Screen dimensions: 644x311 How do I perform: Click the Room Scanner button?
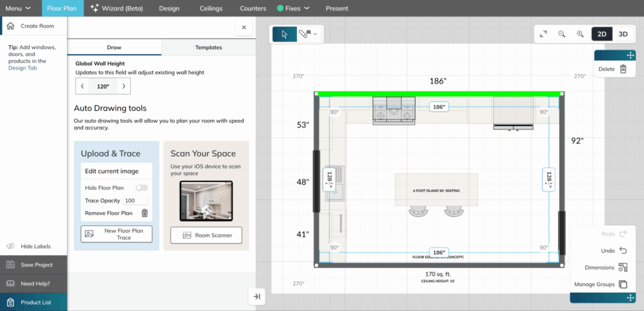[x=206, y=236]
